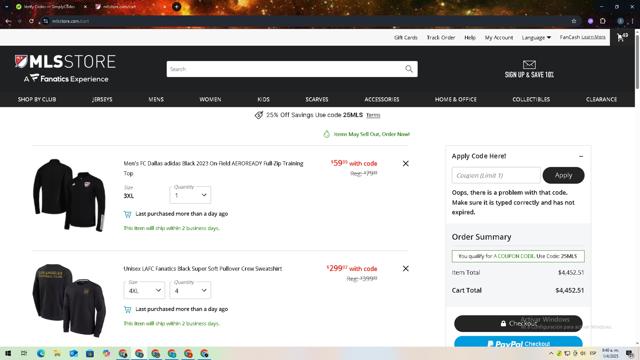Click the site info icon in address bar
Screen dimensions: 640x360
(45, 21)
